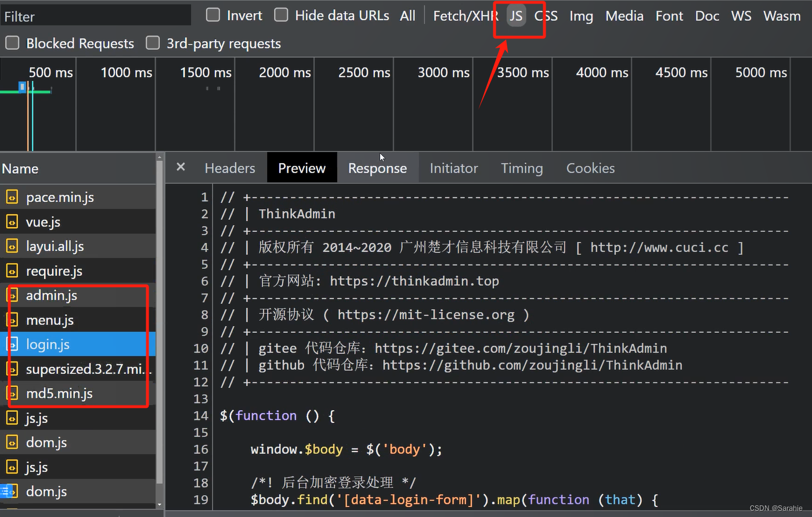Click the thinkadmin.top URL in code
812x517 pixels.
click(414, 281)
